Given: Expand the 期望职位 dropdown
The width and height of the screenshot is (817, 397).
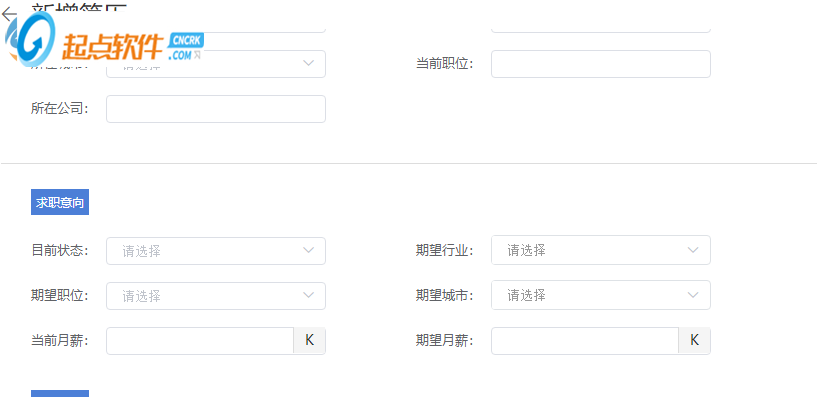Looking at the screenshot, I should pyautogui.click(x=216, y=296).
